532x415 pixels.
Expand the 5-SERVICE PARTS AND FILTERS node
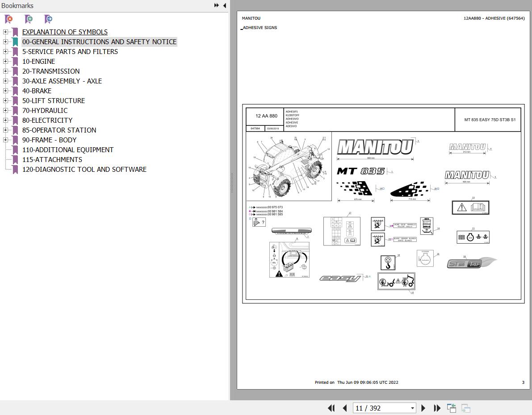pyautogui.click(x=5, y=51)
